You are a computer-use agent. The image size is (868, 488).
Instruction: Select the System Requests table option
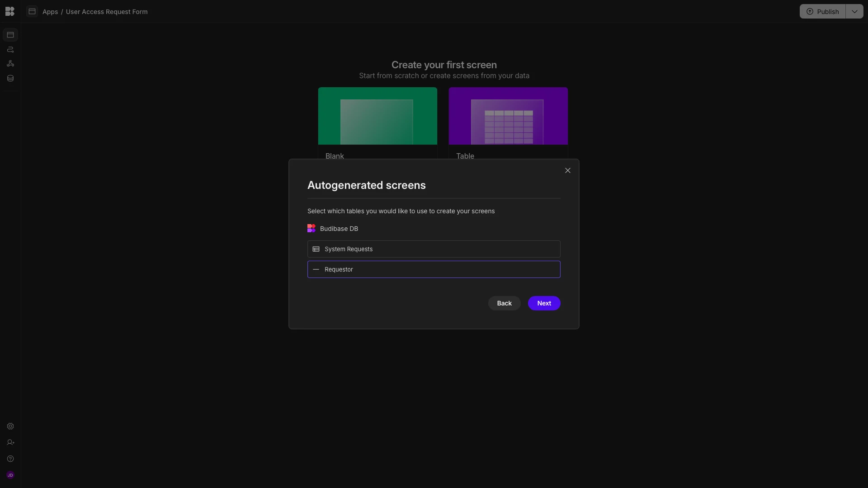click(x=434, y=249)
